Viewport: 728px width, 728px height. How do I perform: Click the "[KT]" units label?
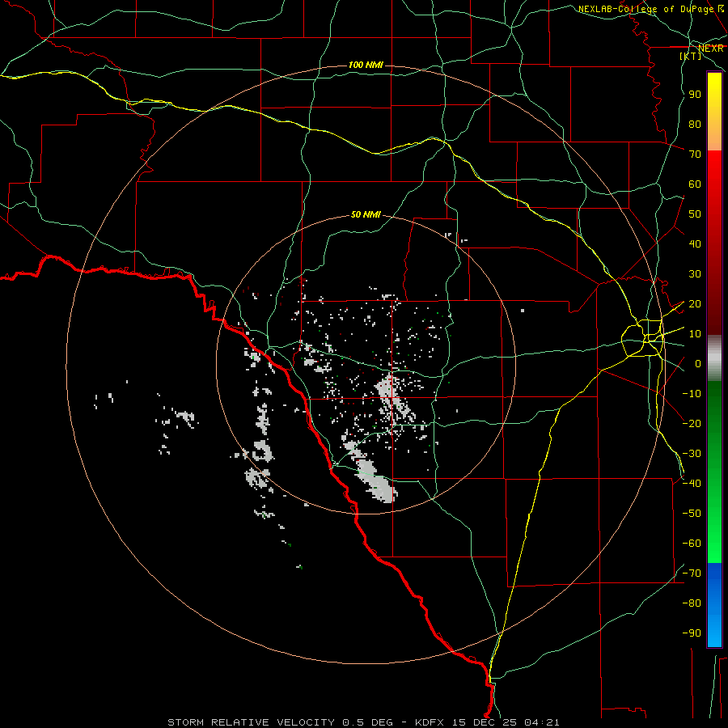(x=690, y=56)
